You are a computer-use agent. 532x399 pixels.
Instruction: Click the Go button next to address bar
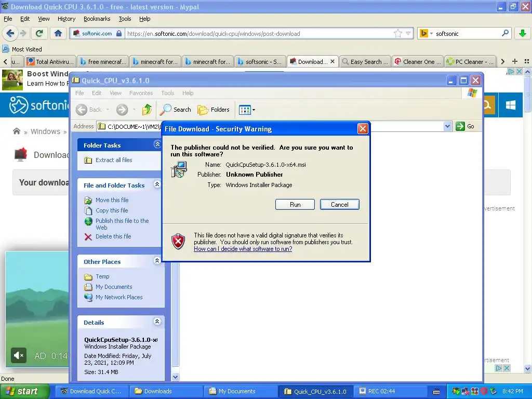[x=465, y=126]
